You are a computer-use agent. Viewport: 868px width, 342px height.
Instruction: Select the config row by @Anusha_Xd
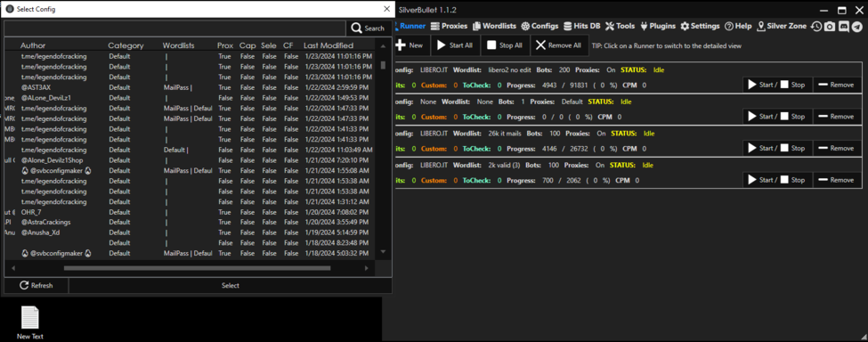tap(190, 232)
